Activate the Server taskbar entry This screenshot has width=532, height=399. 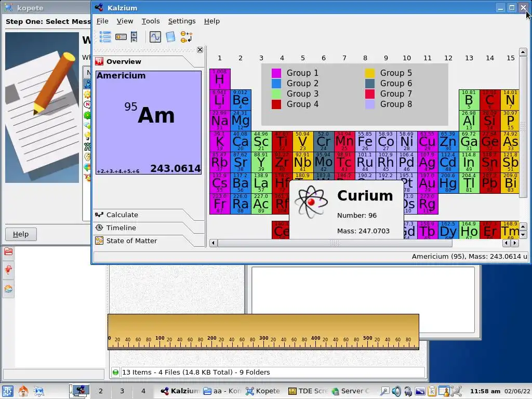(x=351, y=391)
